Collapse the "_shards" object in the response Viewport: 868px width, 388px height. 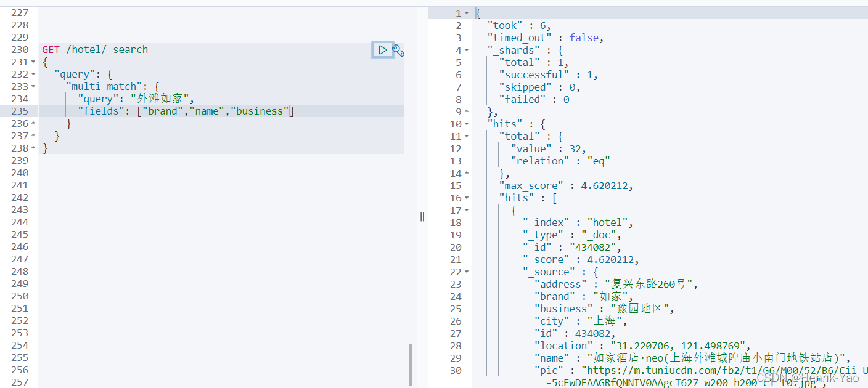click(467, 50)
